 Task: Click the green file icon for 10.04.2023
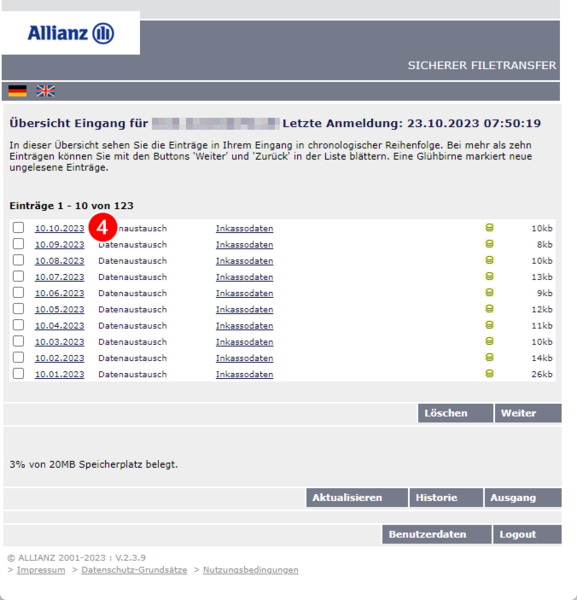(x=489, y=325)
